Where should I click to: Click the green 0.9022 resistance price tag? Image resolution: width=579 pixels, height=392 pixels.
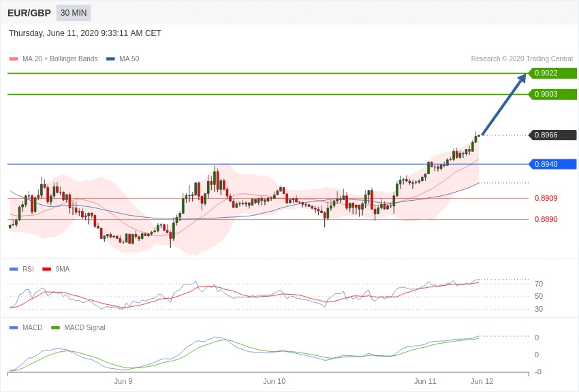coord(552,73)
